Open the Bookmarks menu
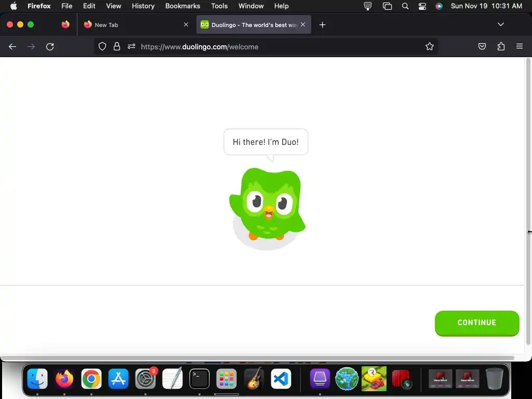 click(x=182, y=6)
